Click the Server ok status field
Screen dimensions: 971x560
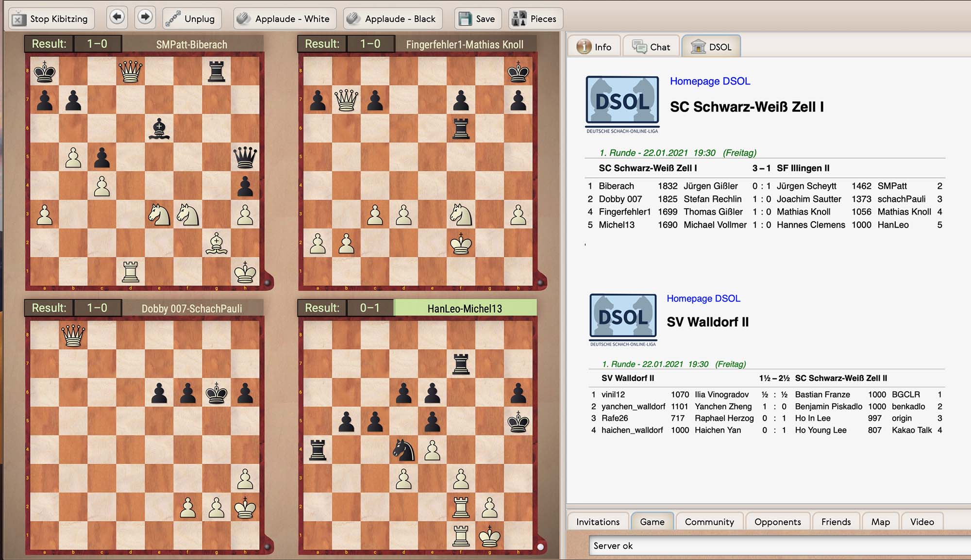click(x=777, y=545)
